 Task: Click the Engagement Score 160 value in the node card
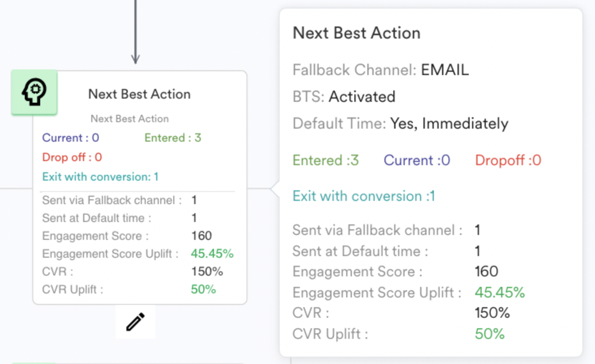(201, 236)
